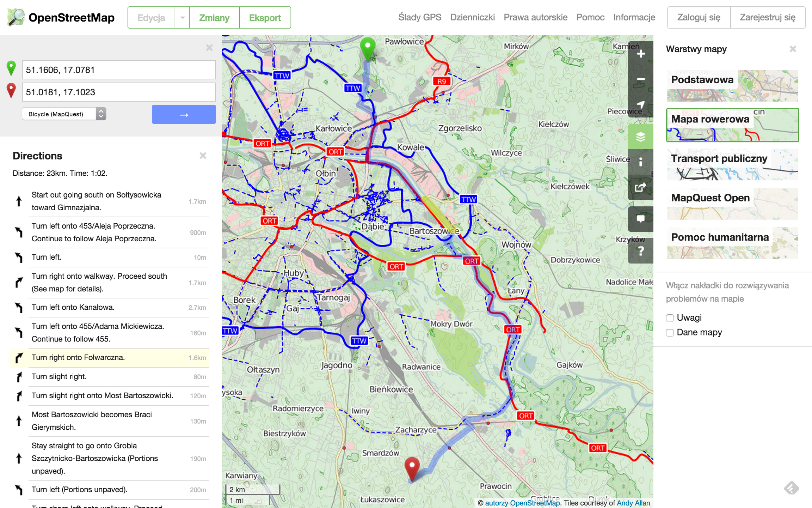
Task: Open the Pomoc menu item
Action: (x=590, y=17)
